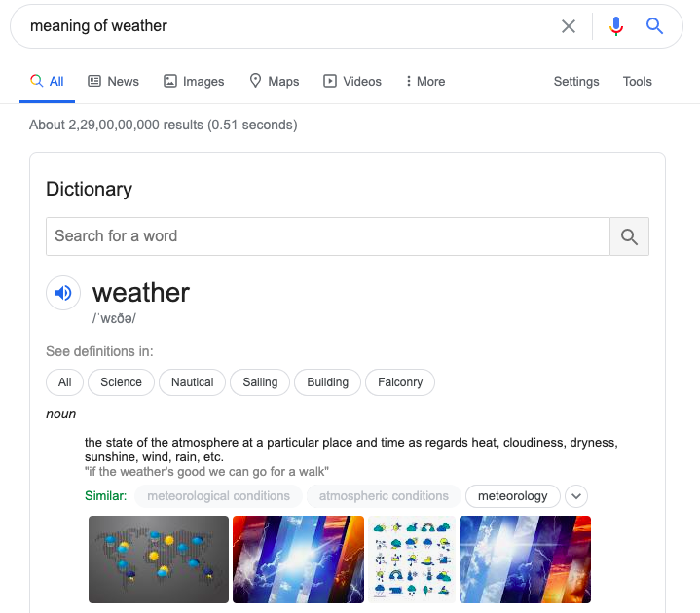Screen dimensions: 700x613
Task: Select the Nautical definitions filter
Action: 192,382
